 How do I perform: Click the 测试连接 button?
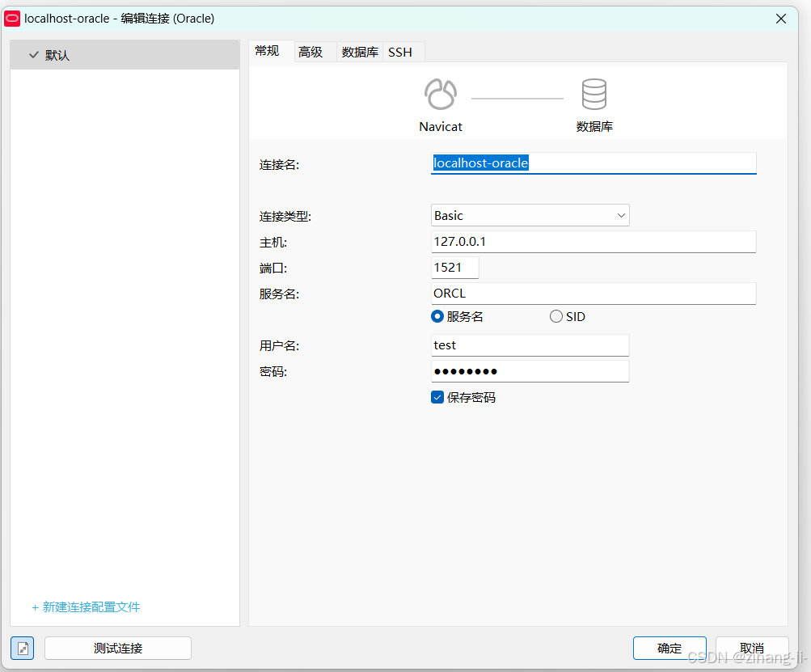118,649
